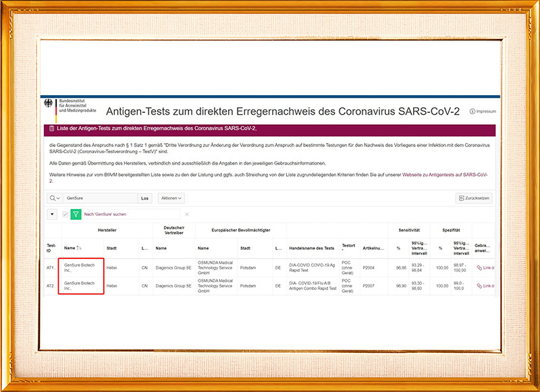Select GenSure Biotech Inc. in the P2004 row
The image size is (540, 392).
[x=79, y=268]
